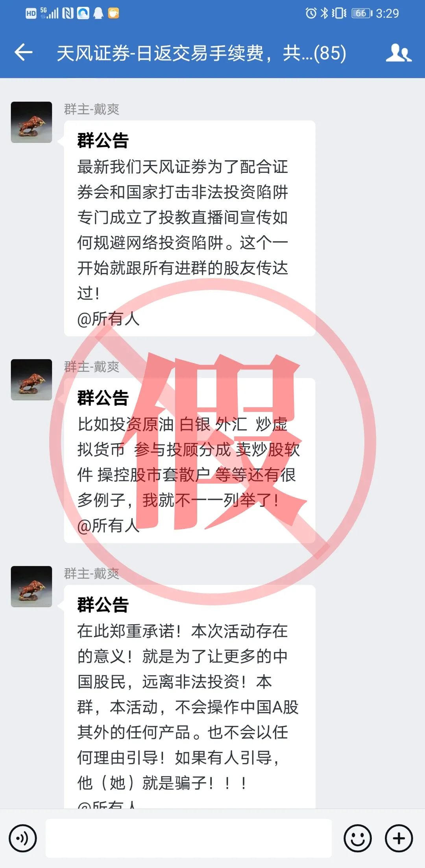Screen dimensions: 425x868
Task: Open the emoji smiley picker
Action: click(357, 838)
